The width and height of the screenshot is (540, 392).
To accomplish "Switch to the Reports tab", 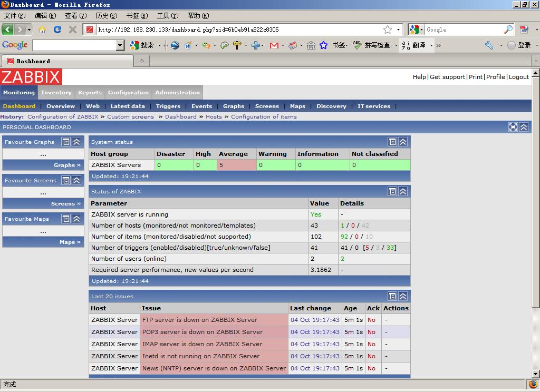I will point(90,92).
